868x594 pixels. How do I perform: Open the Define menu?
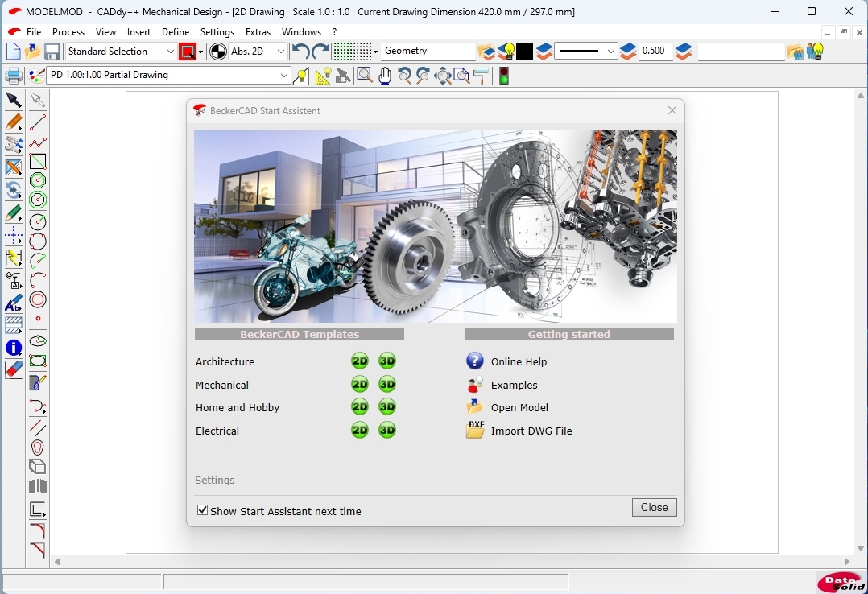pyautogui.click(x=176, y=32)
